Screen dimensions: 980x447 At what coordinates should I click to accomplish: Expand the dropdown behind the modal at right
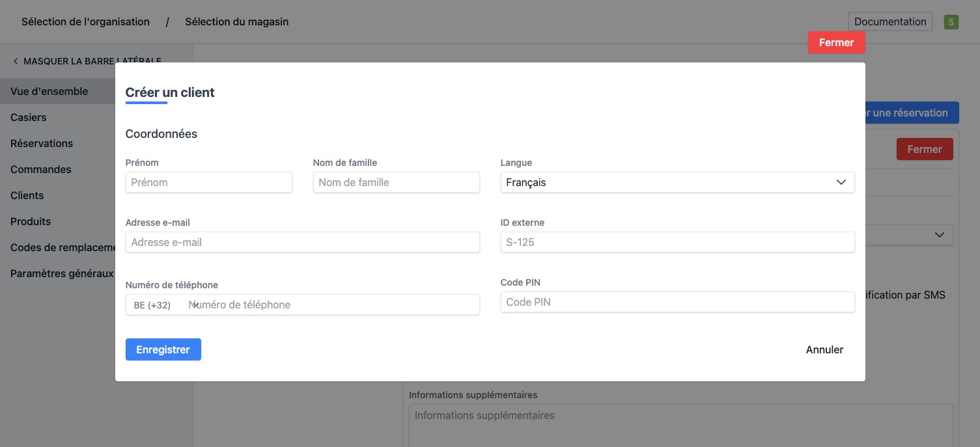pyautogui.click(x=939, y=235)
